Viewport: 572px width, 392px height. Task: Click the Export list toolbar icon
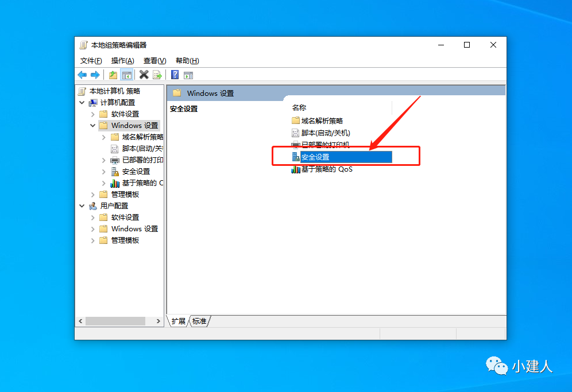pyautogui.click(x=157, y=75)
